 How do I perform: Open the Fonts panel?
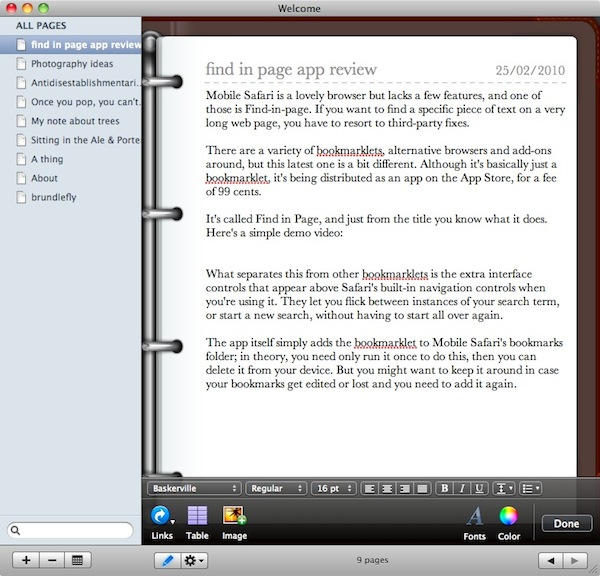click(475, 516)
